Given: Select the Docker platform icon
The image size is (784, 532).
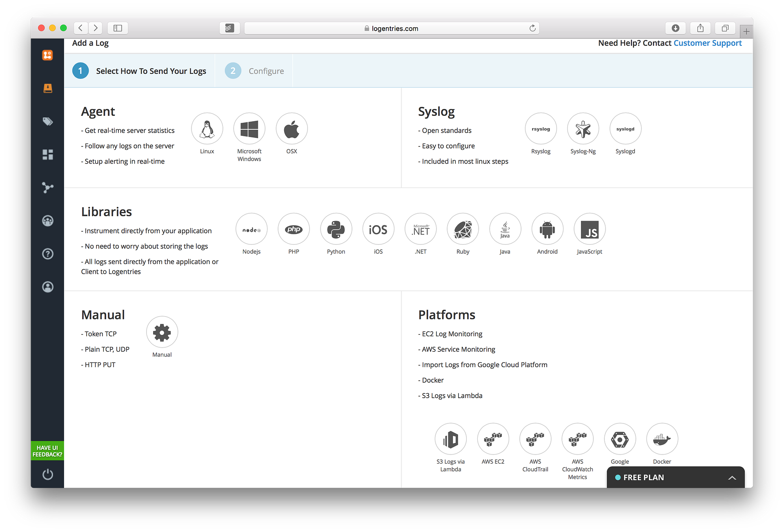Looking at the screenshot, I should (662, 439).
